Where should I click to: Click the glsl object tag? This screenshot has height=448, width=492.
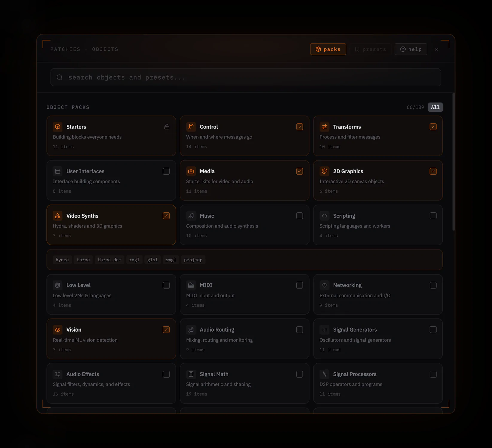[x=153, y=260]
